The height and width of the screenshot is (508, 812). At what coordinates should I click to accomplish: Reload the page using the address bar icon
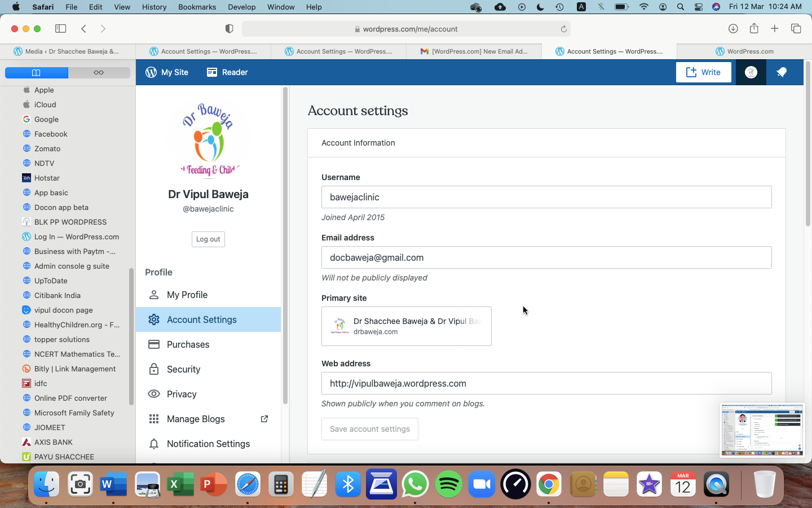tap(563, 29)
